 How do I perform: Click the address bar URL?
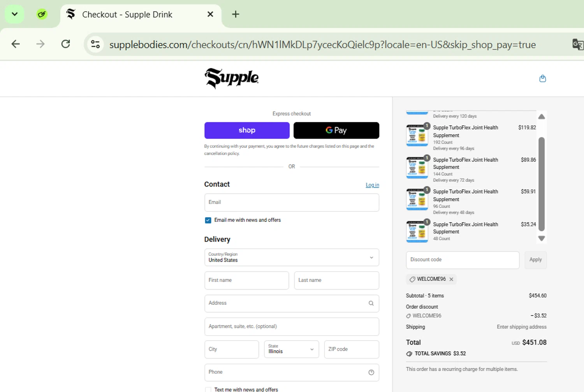322,45
